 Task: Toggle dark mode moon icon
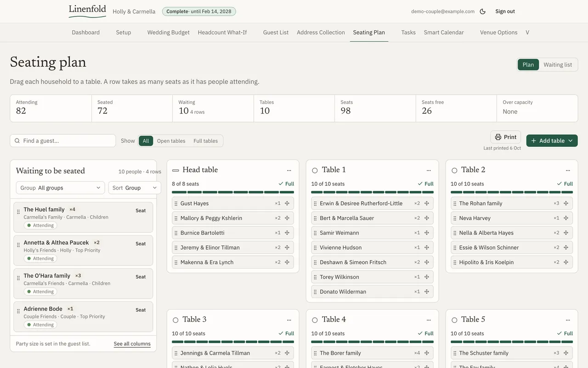click(x=482, y=11)
